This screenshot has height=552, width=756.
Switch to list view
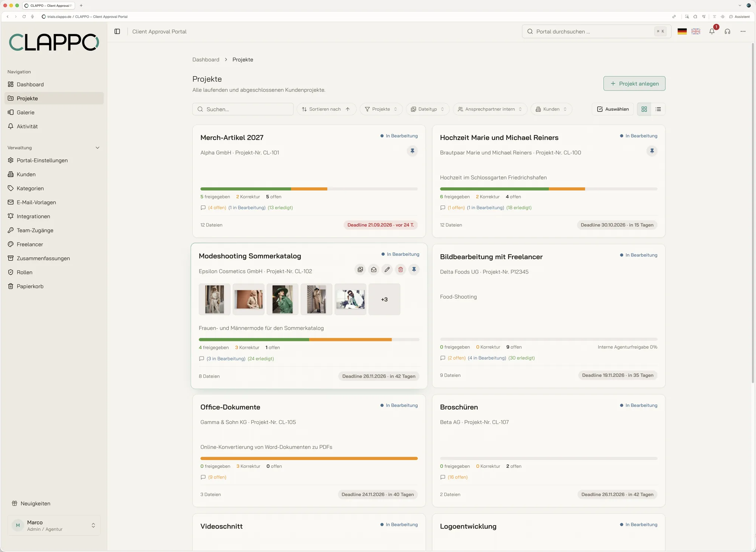658,109
